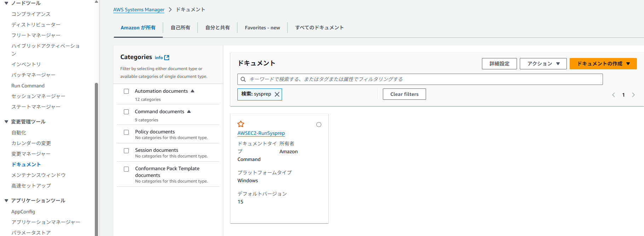Click the search magnifier icon in documents filter
The width and height of the screenshot is (644, 236).
click(x=243, y=79)
